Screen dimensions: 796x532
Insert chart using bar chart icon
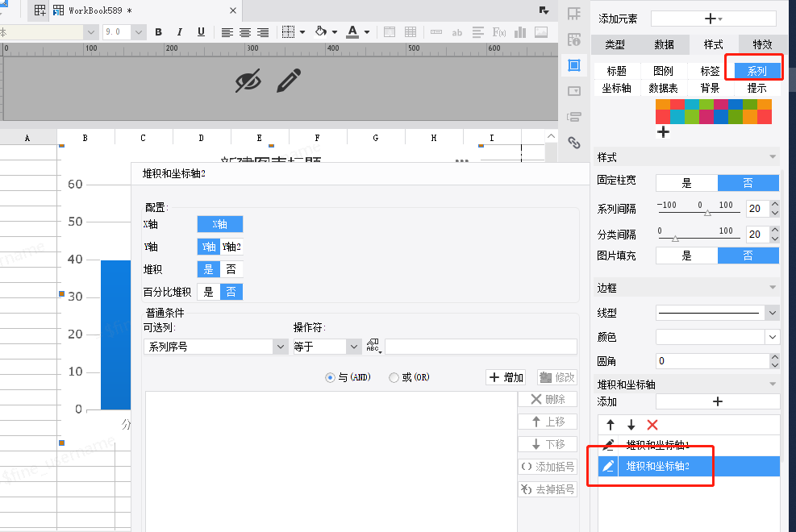(520, 32)
